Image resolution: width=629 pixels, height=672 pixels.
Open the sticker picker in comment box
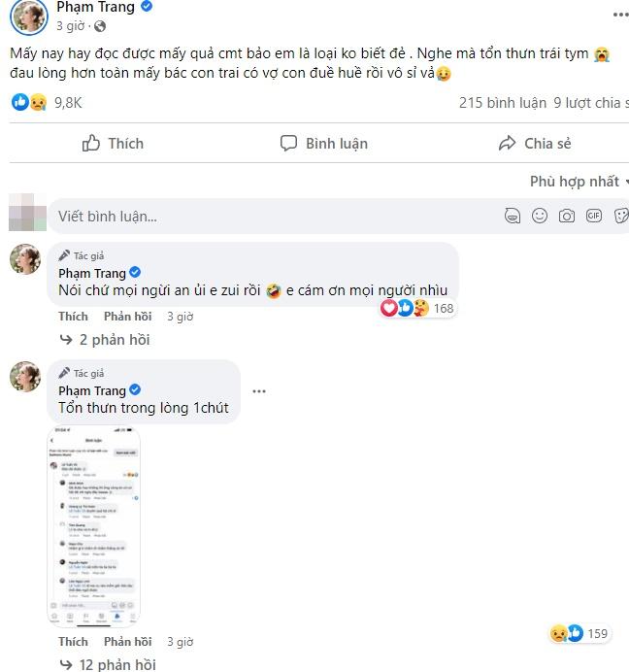618,216
